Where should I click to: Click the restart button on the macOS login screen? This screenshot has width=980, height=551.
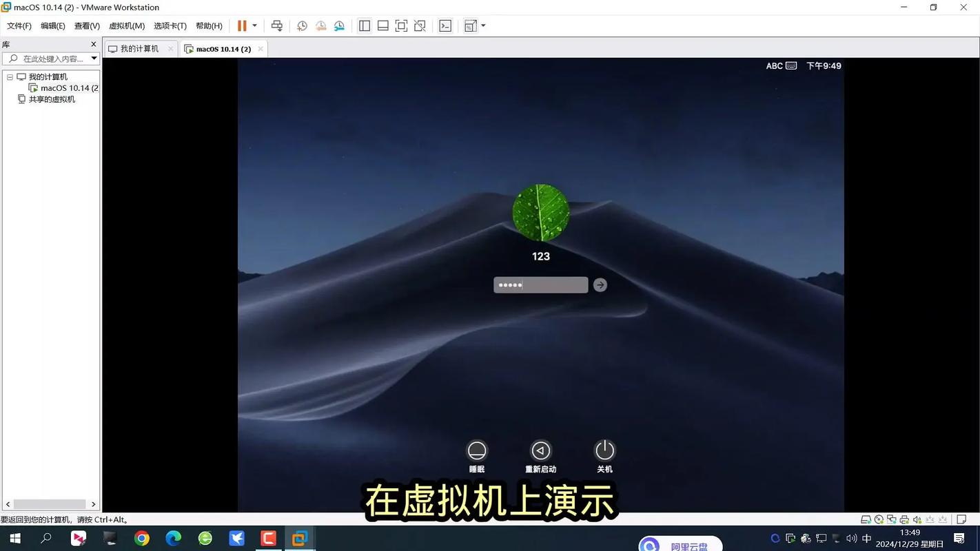pos(540,450)
